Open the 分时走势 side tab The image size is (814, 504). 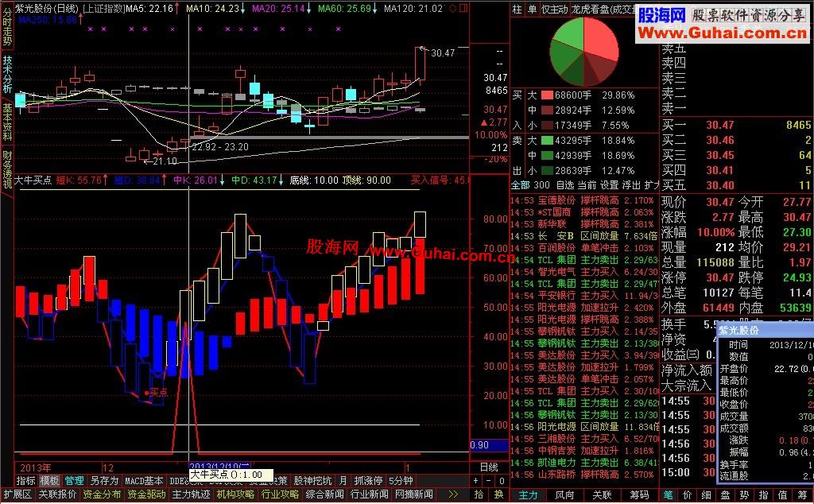[x=6, y=25]
